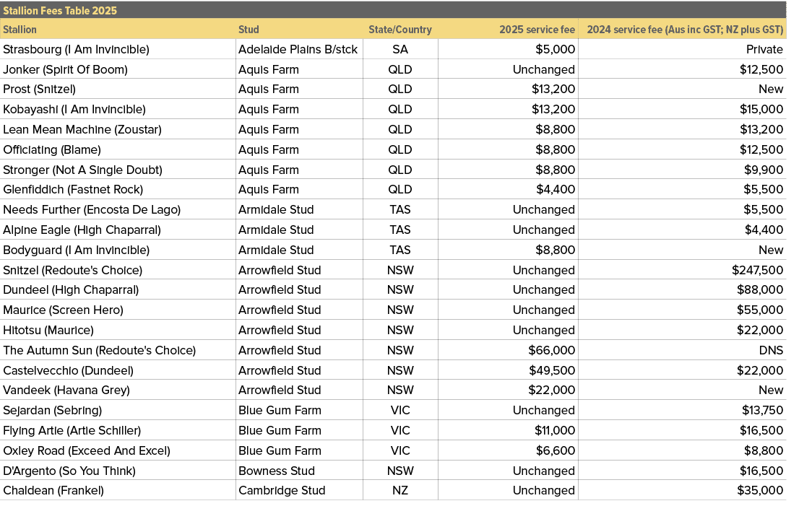Select the Stallion Fees Table 2025 title bar
This screenshot has width=812, height=506.
61,10
